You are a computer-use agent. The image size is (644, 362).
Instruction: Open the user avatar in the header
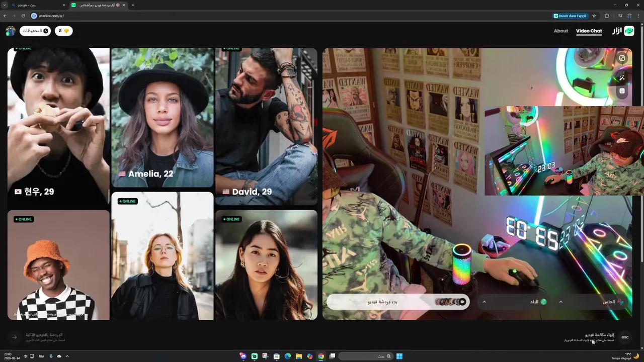(x=11, y=31)
